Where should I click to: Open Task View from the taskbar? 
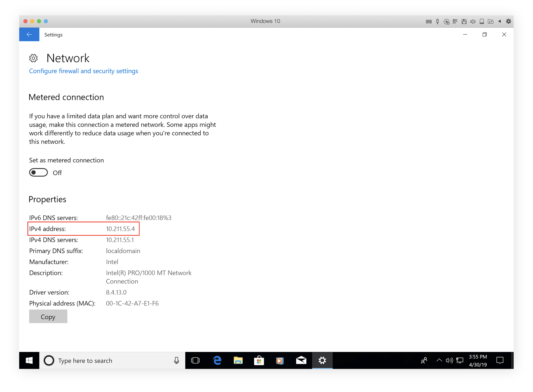tap(195, 361)
